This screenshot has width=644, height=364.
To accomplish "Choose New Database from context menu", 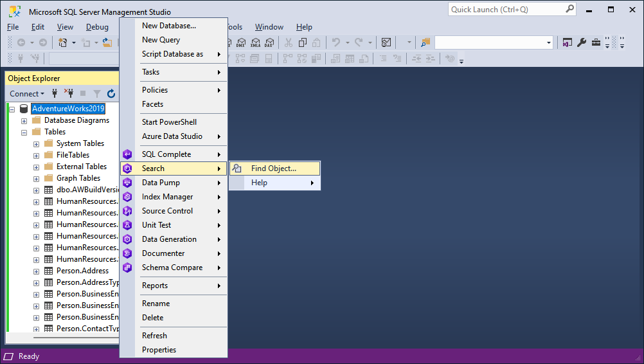I will pyautogui.click(x=174, y=26).
